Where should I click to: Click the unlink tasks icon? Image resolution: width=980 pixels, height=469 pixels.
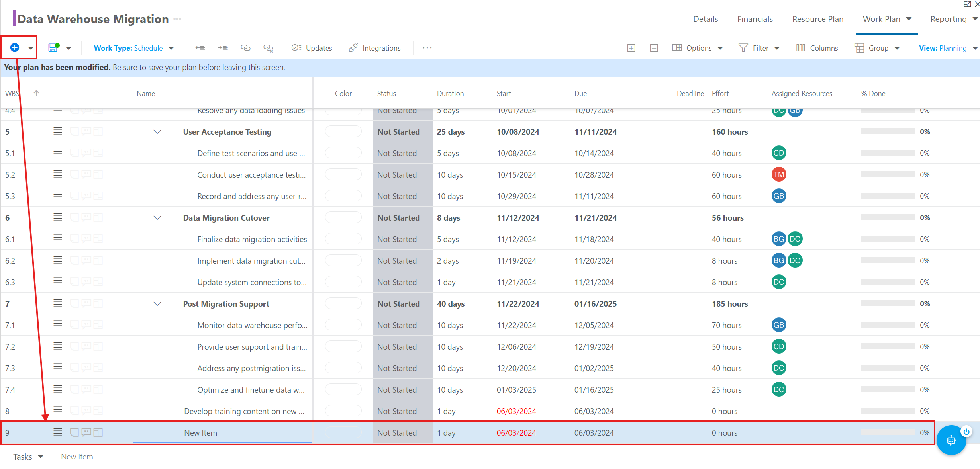(x=269, y=48)
